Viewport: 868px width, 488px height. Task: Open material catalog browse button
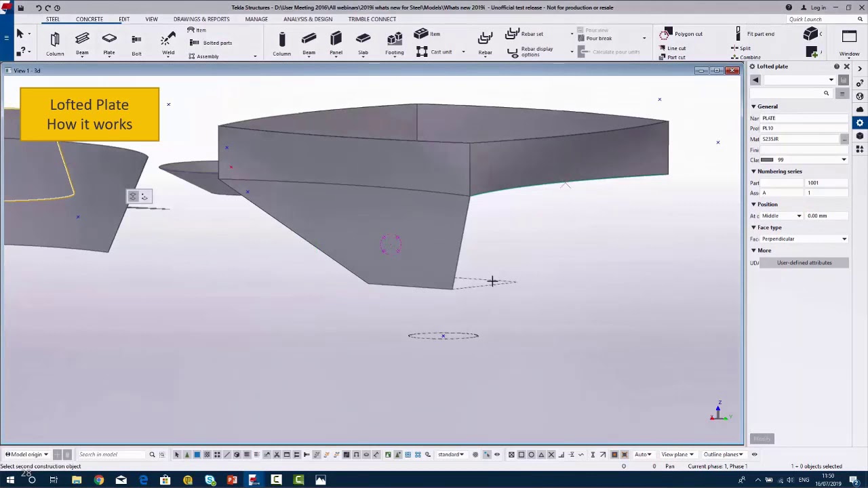click(844, 139)
